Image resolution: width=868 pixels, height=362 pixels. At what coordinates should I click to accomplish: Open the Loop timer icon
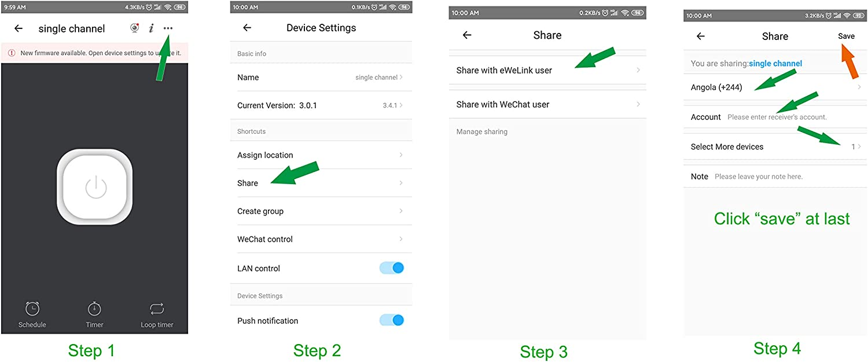(x=157, y=309)
